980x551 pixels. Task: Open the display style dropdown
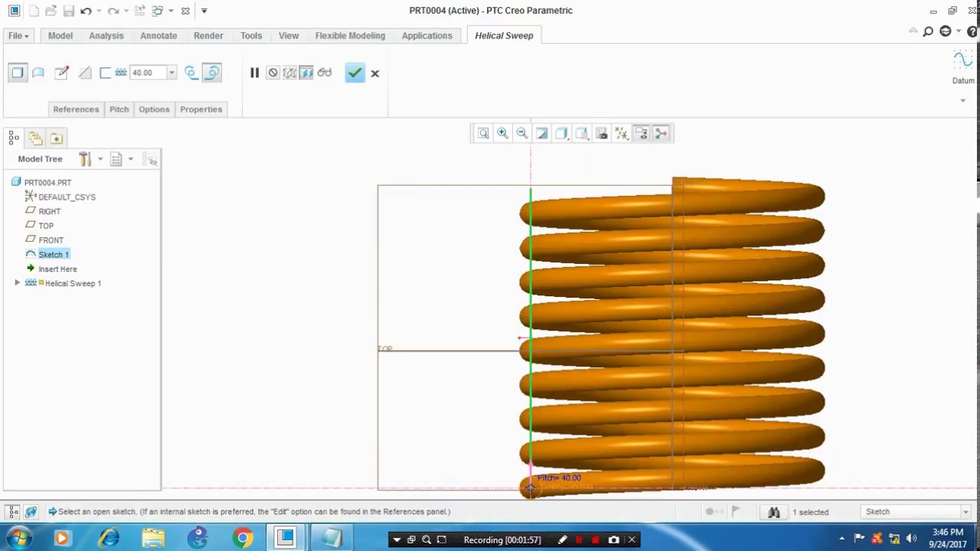point(562,134)
